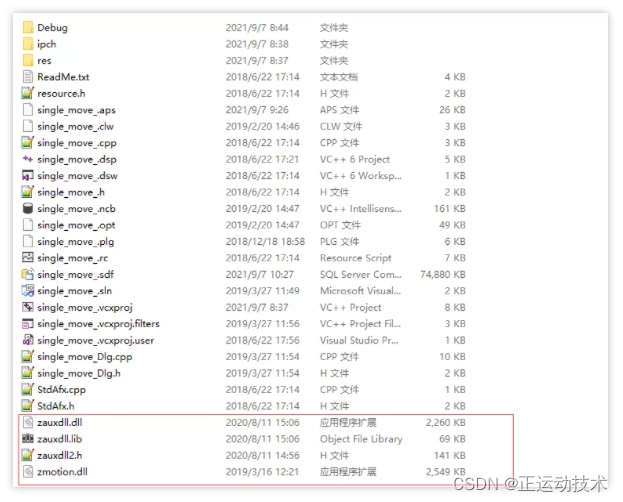Select file name single_move_.sdf
Image resolution: width=623 pixels, height=502 pixels.
(x=75, y=275)
